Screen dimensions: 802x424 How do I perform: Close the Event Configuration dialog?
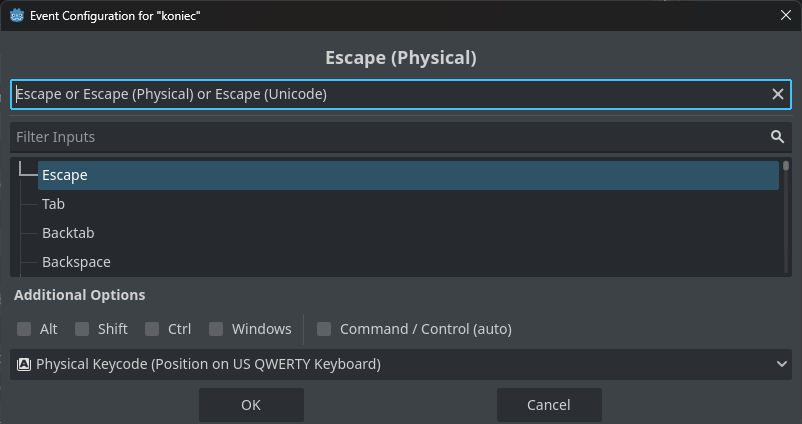(785, 15)
